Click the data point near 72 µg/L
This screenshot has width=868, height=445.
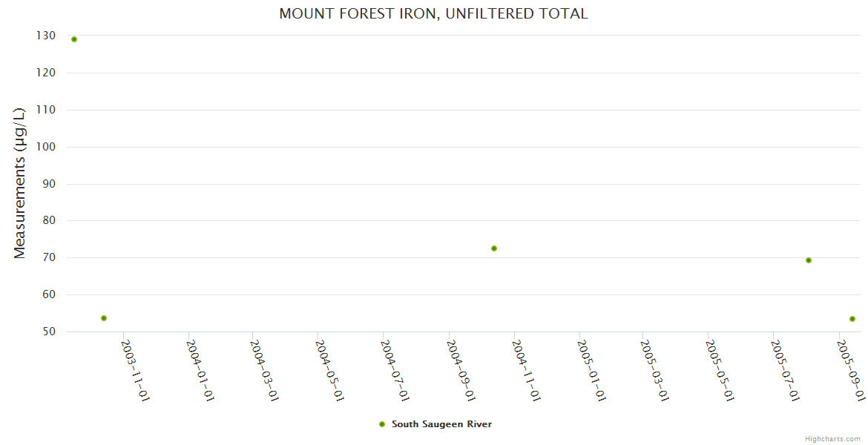494,248
